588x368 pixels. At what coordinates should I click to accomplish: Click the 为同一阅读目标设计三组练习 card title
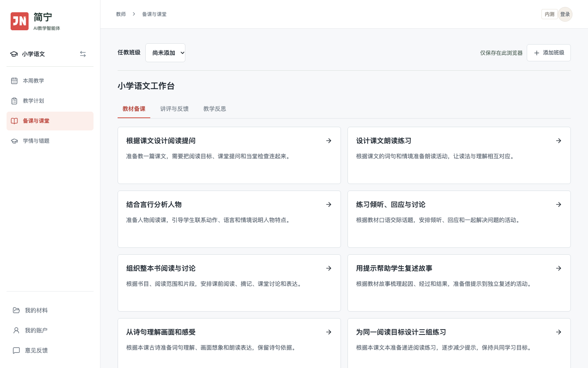coord(401,332)
